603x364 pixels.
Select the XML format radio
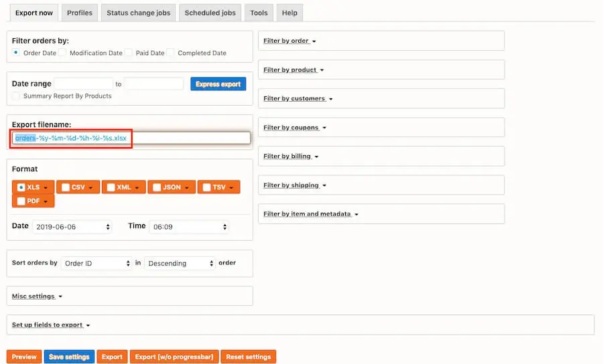point(111,187)
